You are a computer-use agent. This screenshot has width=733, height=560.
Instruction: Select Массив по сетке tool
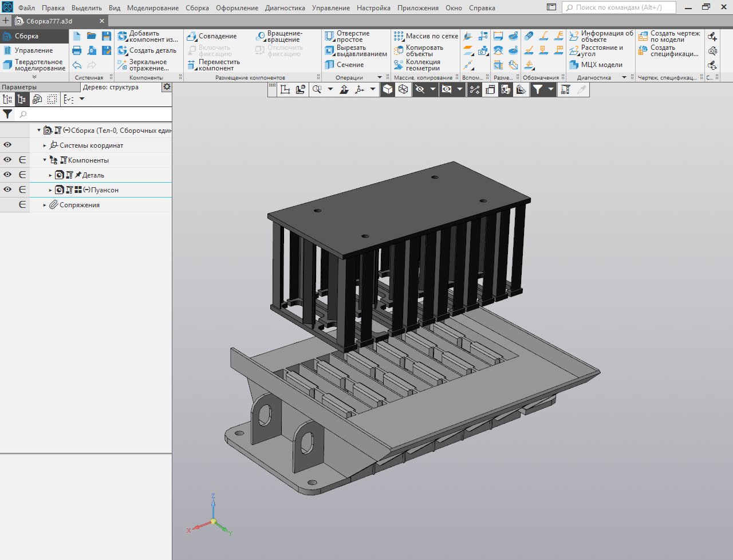[x=426, y=36]
